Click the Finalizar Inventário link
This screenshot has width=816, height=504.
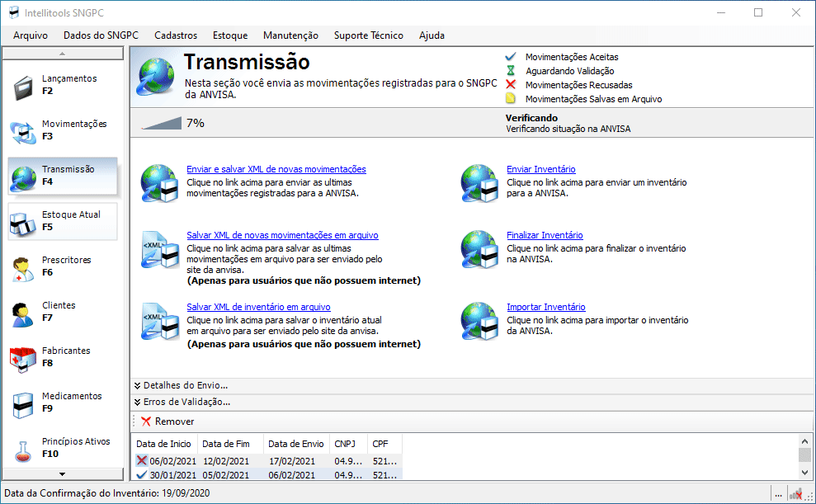tap(545, 235)
